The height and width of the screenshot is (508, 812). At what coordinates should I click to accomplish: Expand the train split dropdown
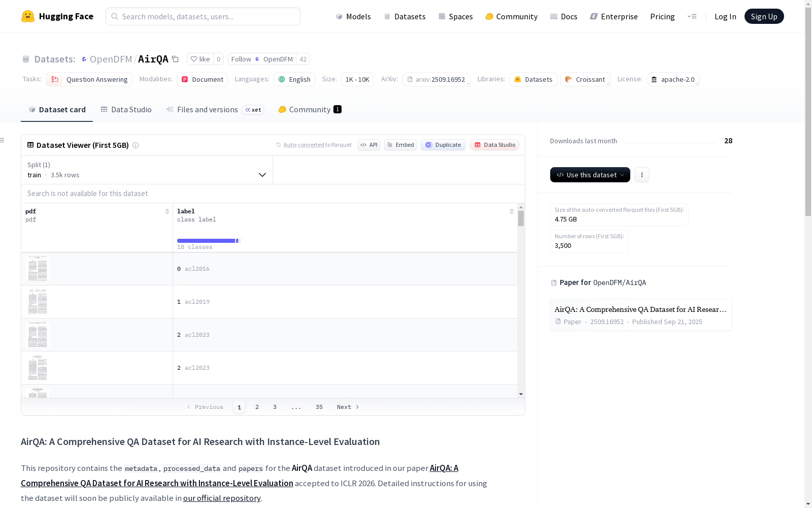tap(147, 170)
